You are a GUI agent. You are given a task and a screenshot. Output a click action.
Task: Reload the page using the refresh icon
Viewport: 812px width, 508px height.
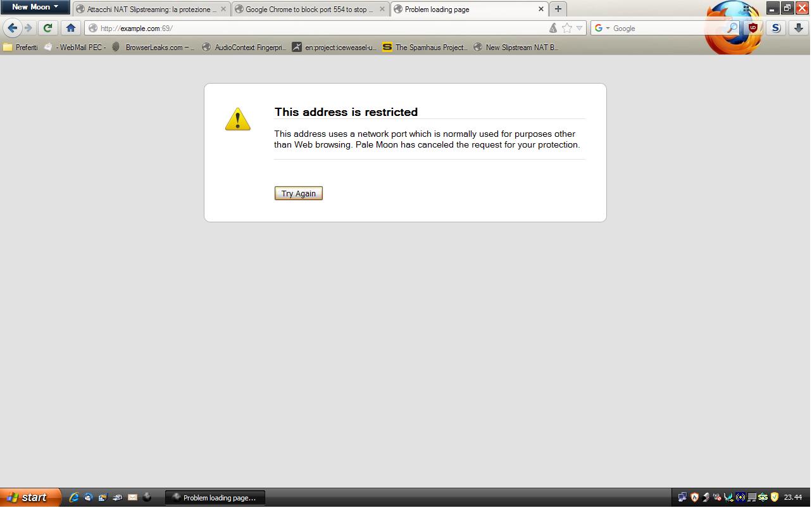[x=47, y=28]
